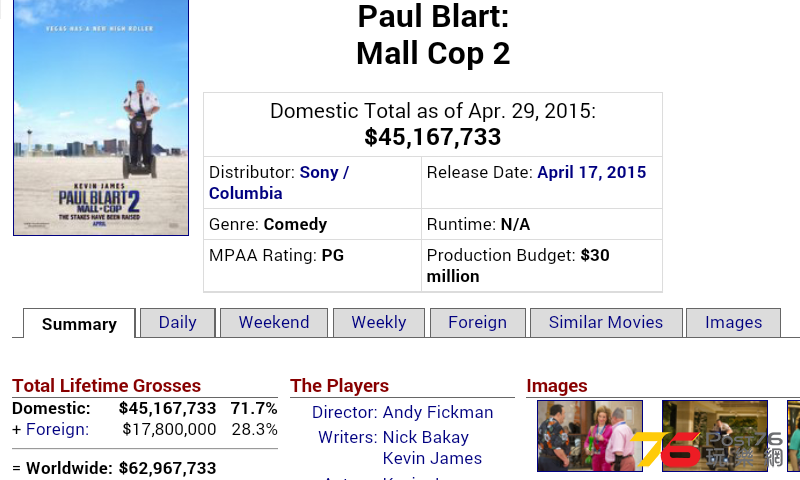Click the Paul Blart movie poster
800x480 pixels.
coord(101,117)
